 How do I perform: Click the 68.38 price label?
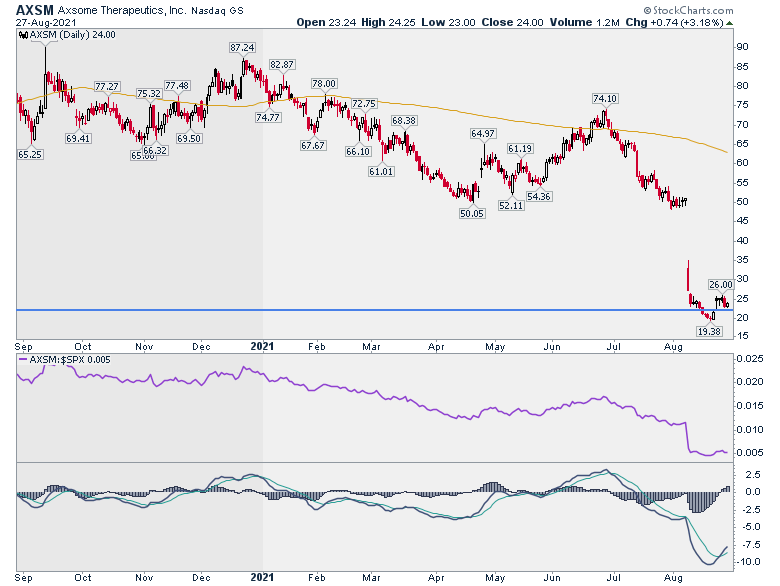pyautogui.click(x=404, y=120)
